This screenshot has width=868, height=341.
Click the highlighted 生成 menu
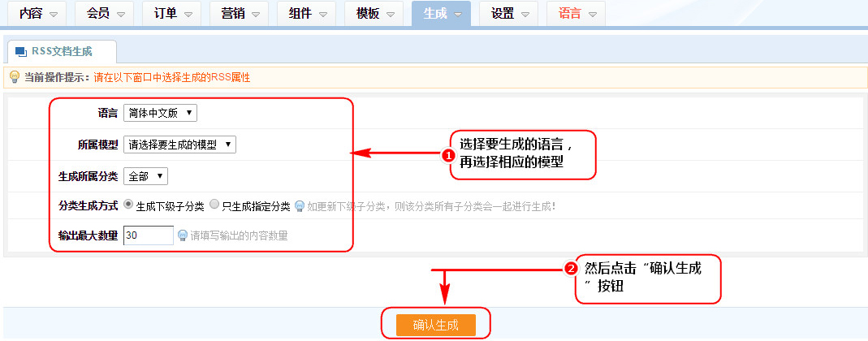442,14
